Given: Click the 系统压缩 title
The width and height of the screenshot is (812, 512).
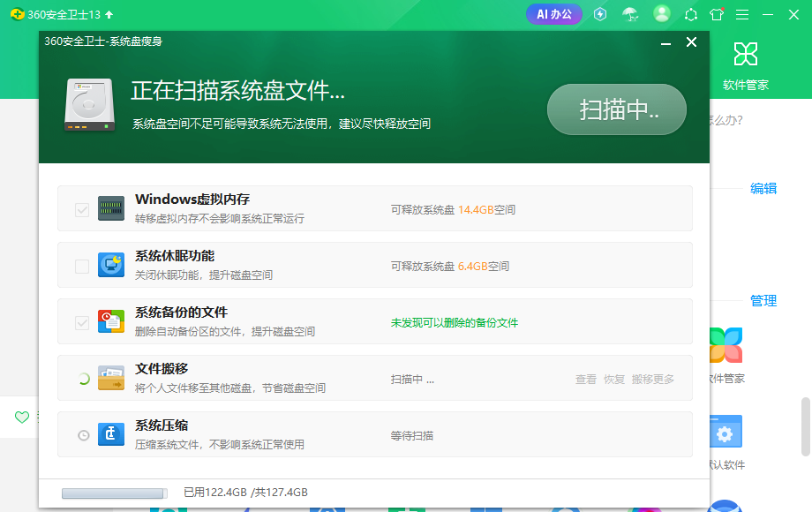Looking at the screenshot, I should (162, 425).
